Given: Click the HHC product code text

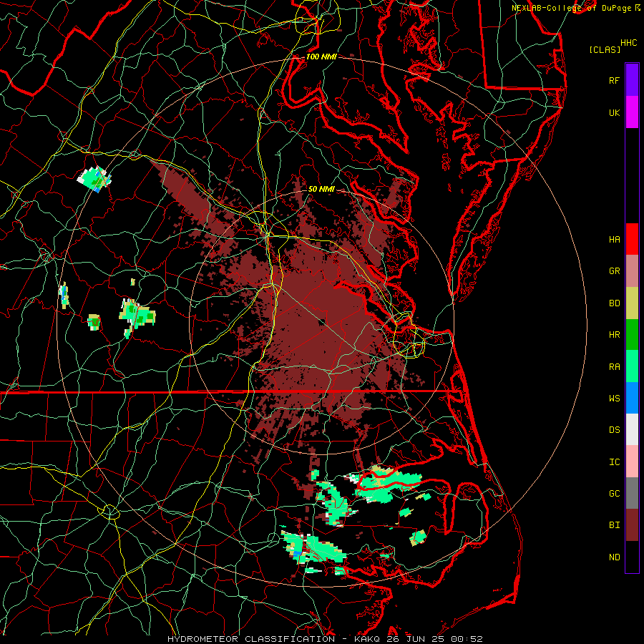Looking at the screenshot, I should pyautogui.click(x=629, y=43).
